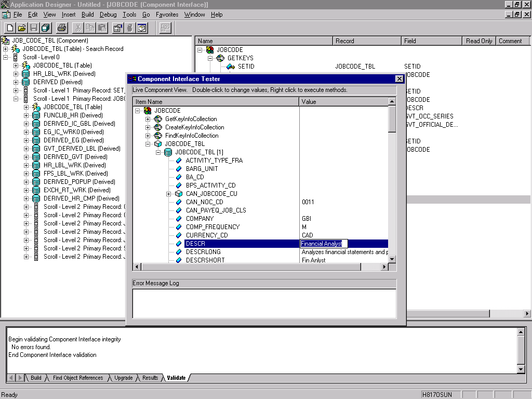Click the SETID key icon under GETKEYS
532x399 pixels.
pyautogui.click(x=231, y=66)
